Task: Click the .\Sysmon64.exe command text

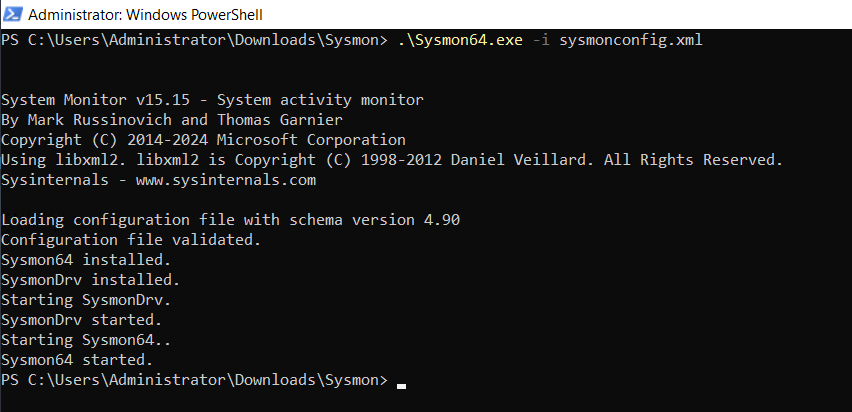Action: (x=461, y=40)
